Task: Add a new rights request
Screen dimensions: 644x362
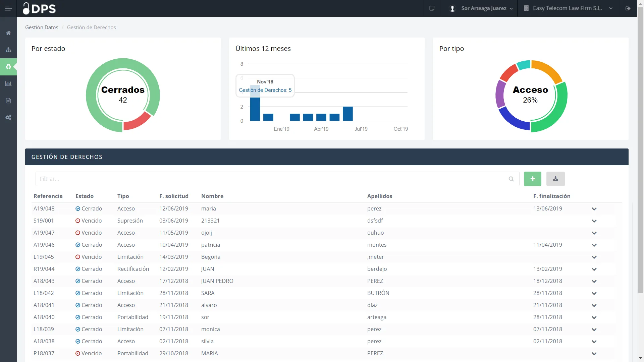Action: tap(533, 179)
